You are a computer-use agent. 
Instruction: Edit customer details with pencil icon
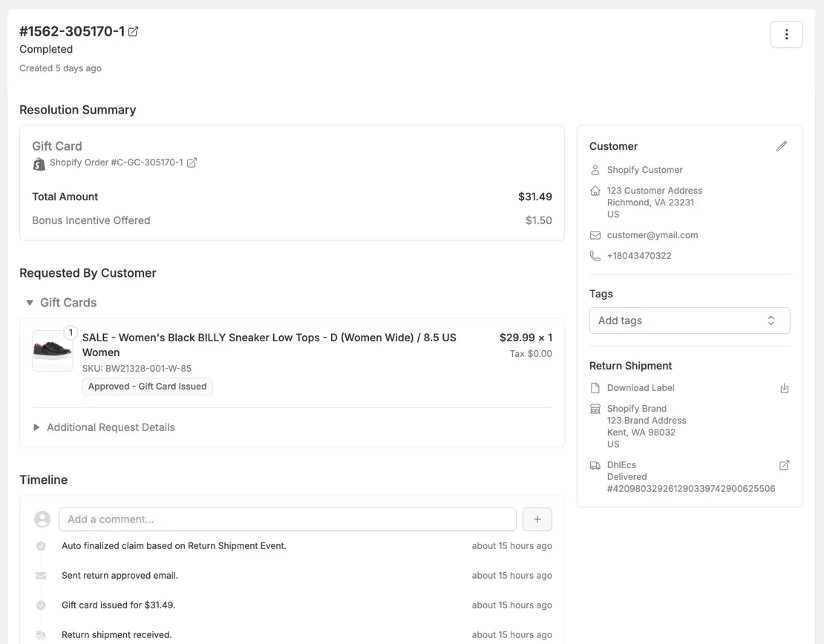[781, 147]
